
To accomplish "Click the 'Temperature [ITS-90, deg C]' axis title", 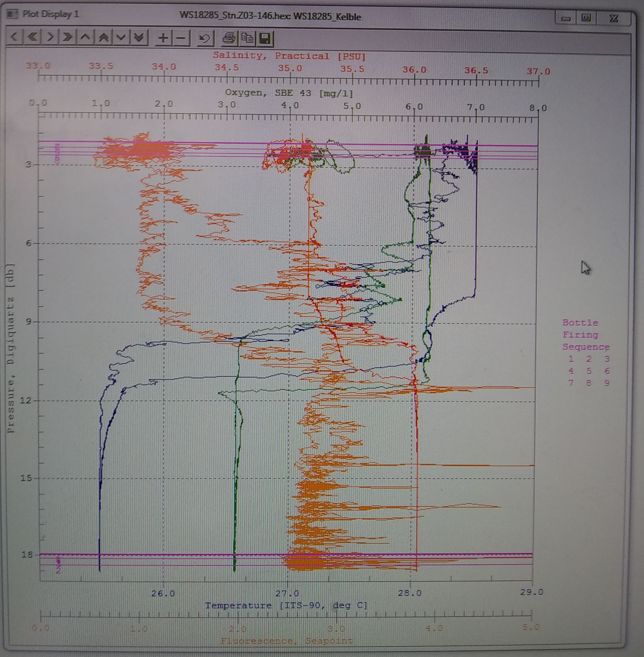I will coord(286,605).
